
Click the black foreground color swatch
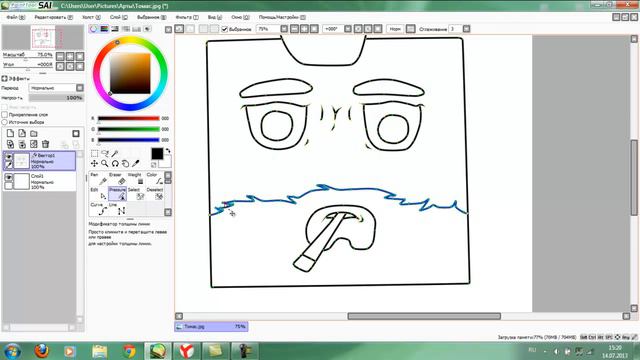click(x=157, y=153)
